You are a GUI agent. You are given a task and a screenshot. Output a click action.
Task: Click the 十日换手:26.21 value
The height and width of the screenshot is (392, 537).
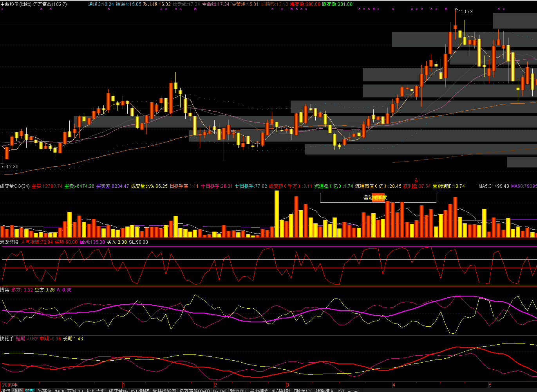217,186
